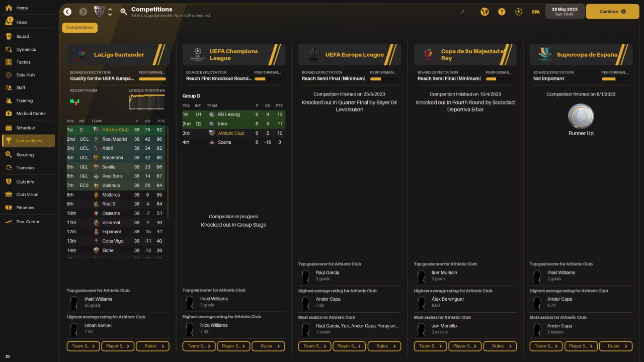
Task: Open the LaLiga Santander competition header
Action: click(x=118, y=55)
